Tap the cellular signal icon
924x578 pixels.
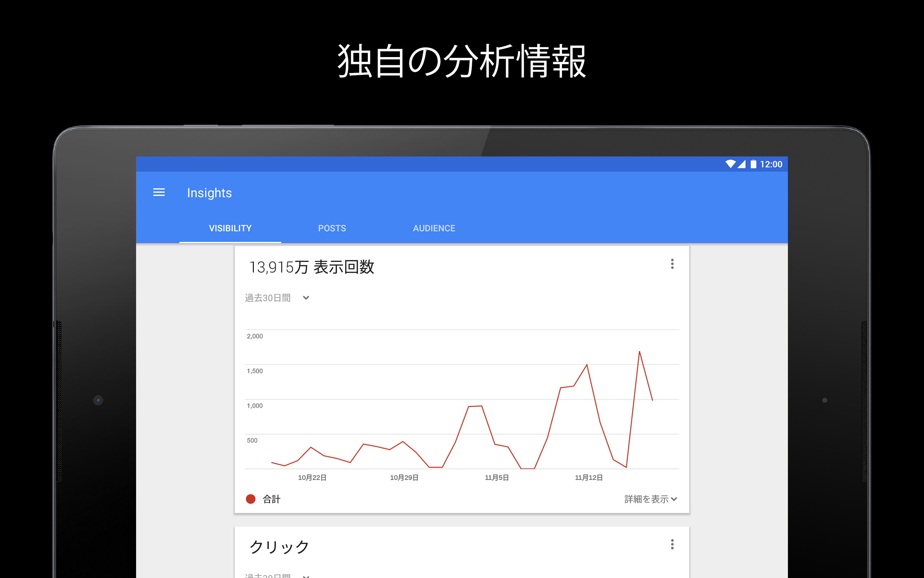pyautogui.click(x=741, y=164)
